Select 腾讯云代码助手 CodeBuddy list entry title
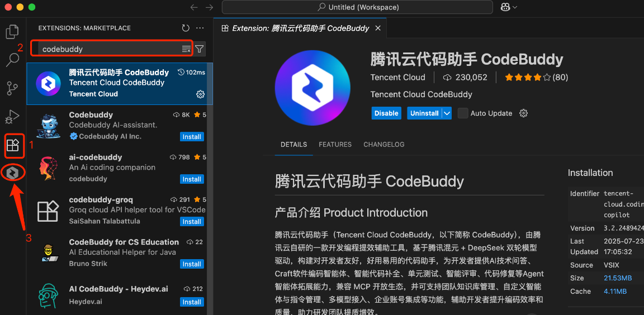The image size is (644, 315). coord(119,72)
